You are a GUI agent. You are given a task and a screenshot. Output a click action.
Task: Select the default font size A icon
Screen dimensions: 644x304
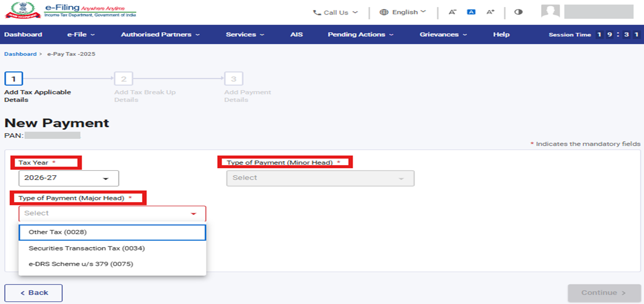click(471, 12)
